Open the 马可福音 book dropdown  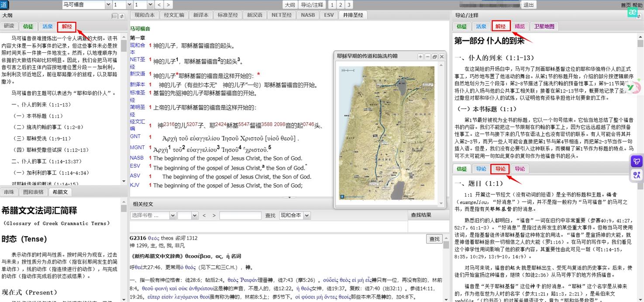tap(108, 5)
